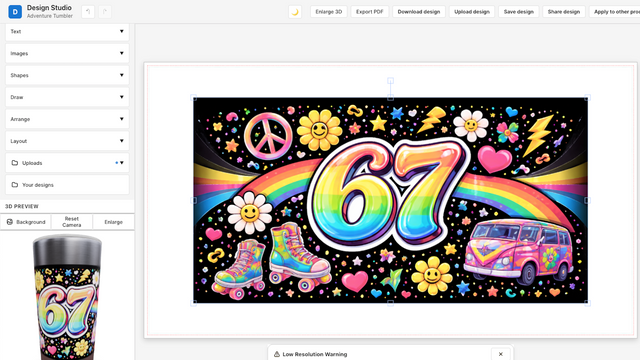Expand the Images panel
The width and height of the screenshot is (640, 360).
pos(67,53)
